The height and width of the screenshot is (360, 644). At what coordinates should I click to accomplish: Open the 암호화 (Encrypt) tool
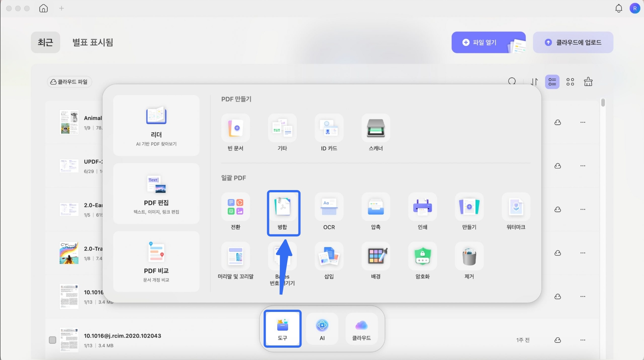(x=422, y=261)
